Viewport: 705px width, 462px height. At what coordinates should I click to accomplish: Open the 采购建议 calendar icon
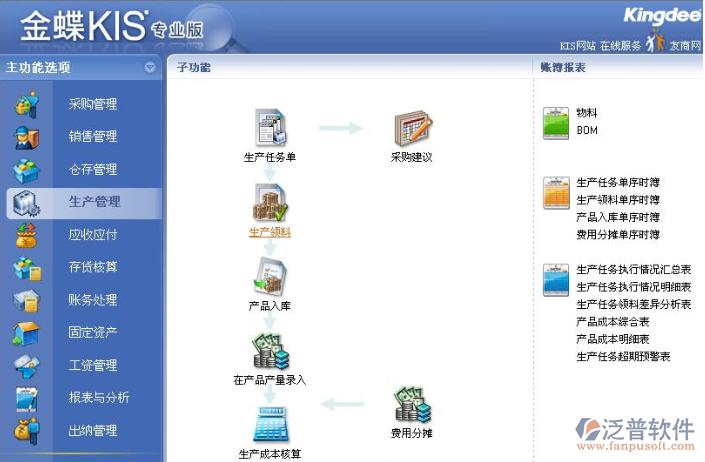coord(411,128)
